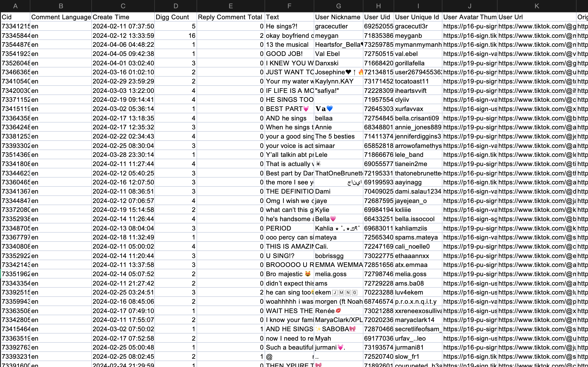Click the 'Create Time' header cell

pyautogui.click(x=123, y=17)
